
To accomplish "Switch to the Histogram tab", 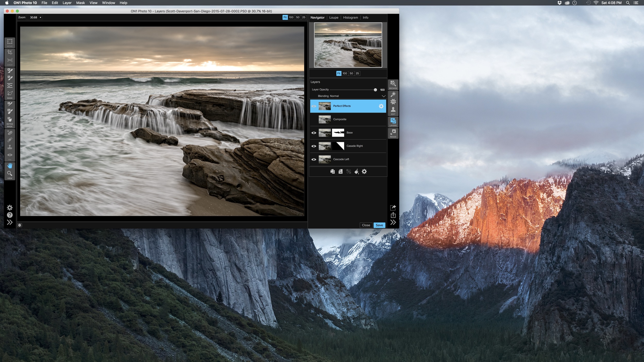I will [350, 18].
